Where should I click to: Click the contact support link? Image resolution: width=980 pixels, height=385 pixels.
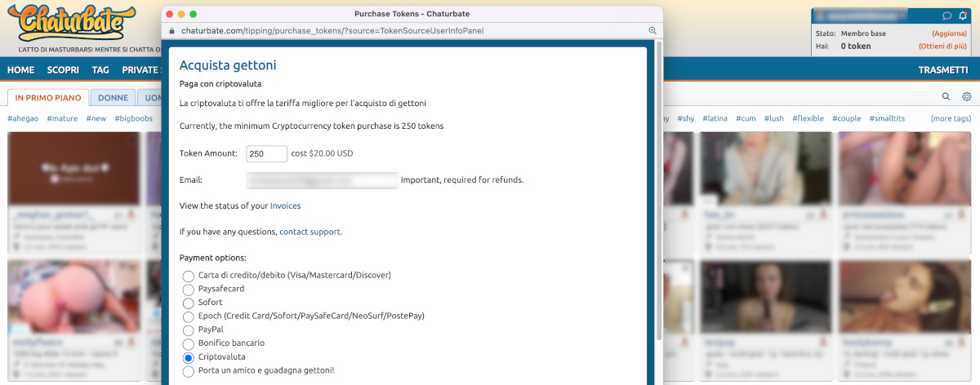310,232
